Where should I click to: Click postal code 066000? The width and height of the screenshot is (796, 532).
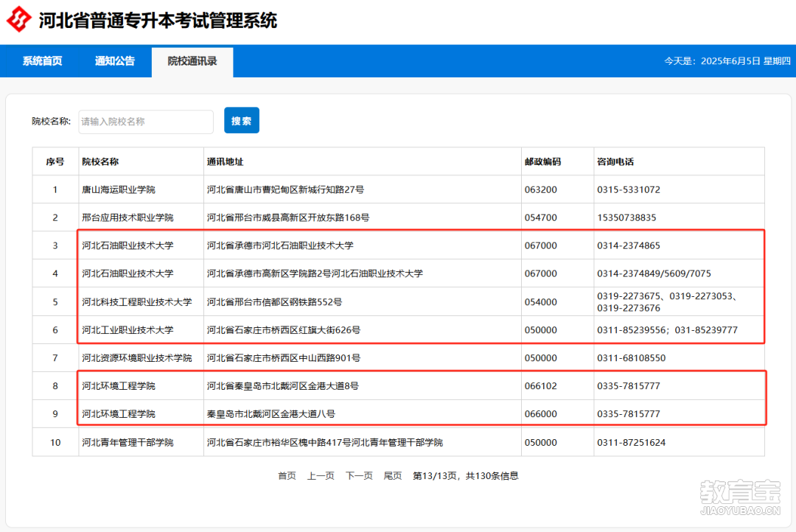[541, 413]
